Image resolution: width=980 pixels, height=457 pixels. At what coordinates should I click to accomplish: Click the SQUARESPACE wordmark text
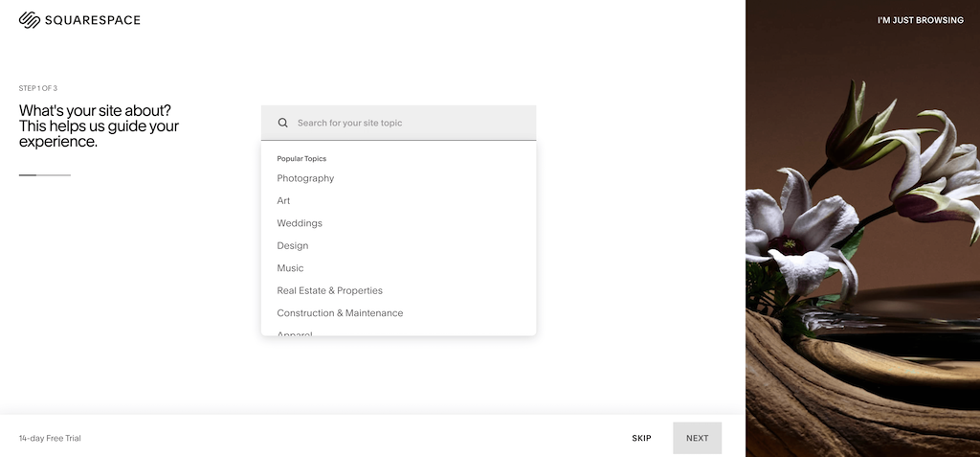(x=92, y=20)
